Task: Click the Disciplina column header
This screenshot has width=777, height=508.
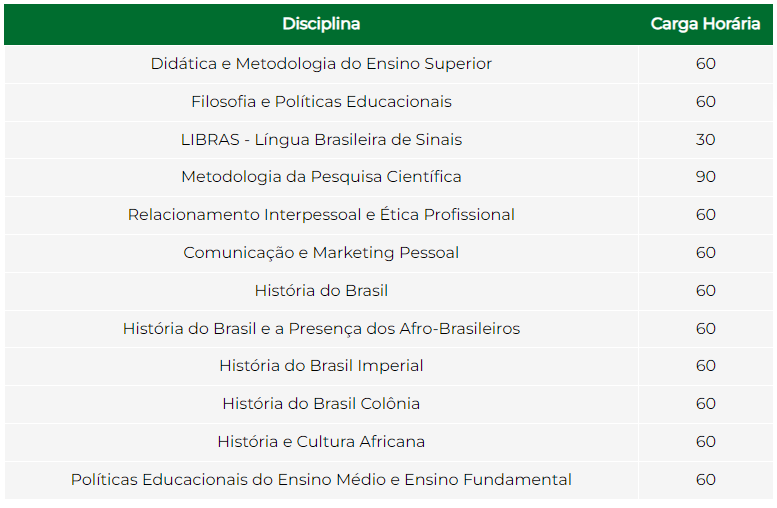Action: [x=321, y=24]
